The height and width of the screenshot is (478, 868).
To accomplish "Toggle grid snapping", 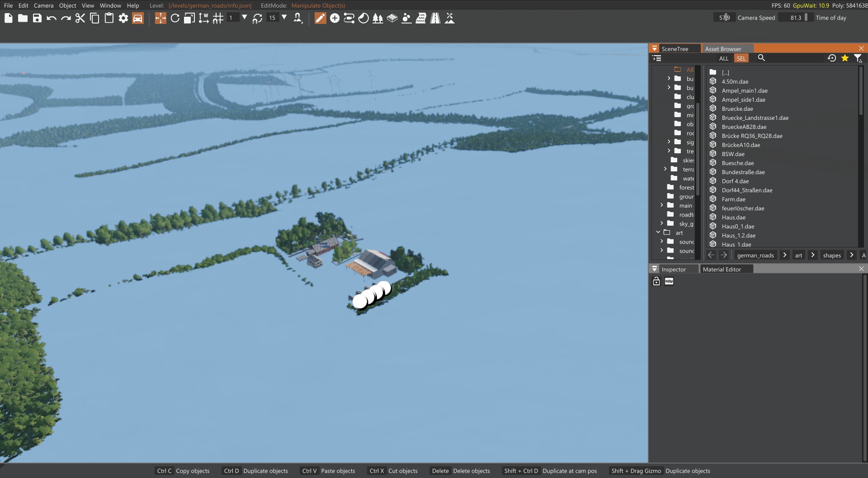I will 218,18.
